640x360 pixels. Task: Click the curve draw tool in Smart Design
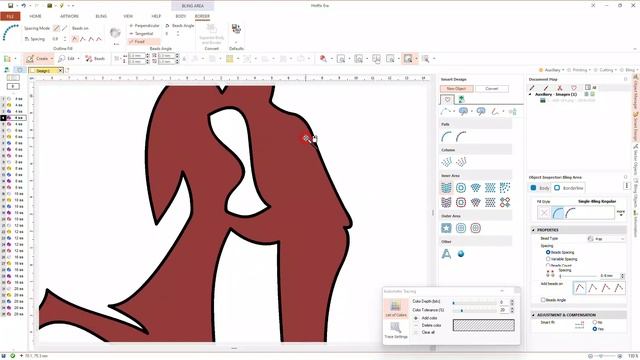click(446, 111)
